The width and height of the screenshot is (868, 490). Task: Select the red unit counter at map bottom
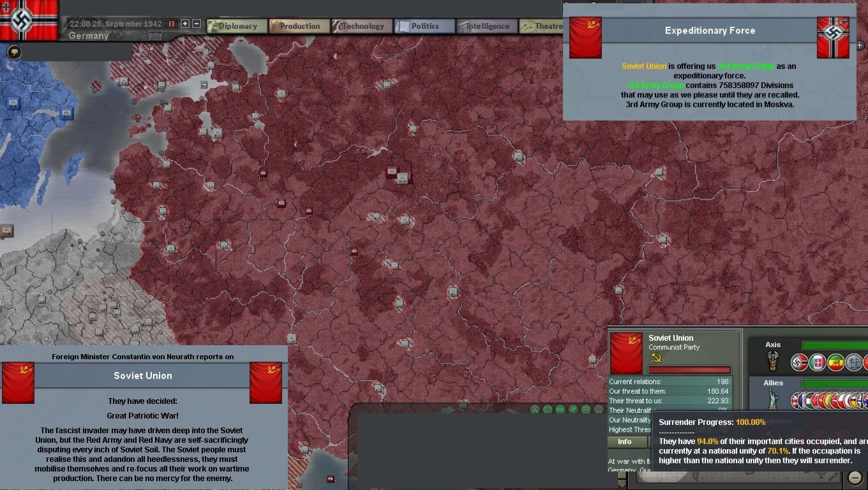coord(331,479)
